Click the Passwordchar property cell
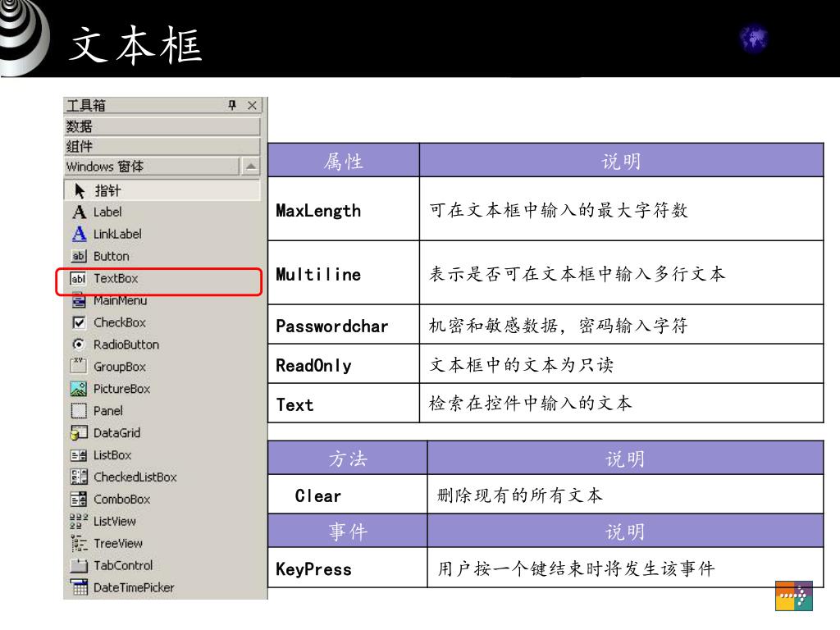 pyautogui.click(x=344, y=325)
